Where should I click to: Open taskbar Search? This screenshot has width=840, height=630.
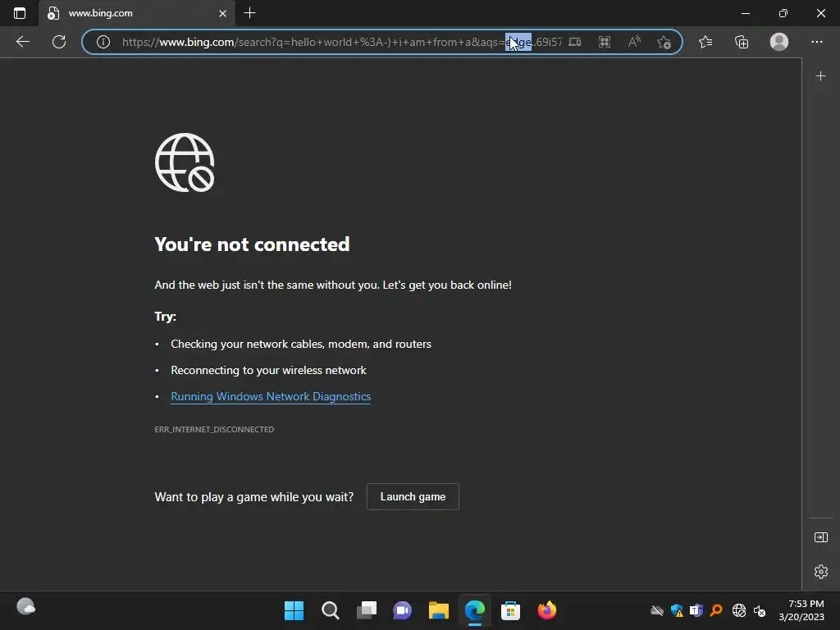pos(330,610)
